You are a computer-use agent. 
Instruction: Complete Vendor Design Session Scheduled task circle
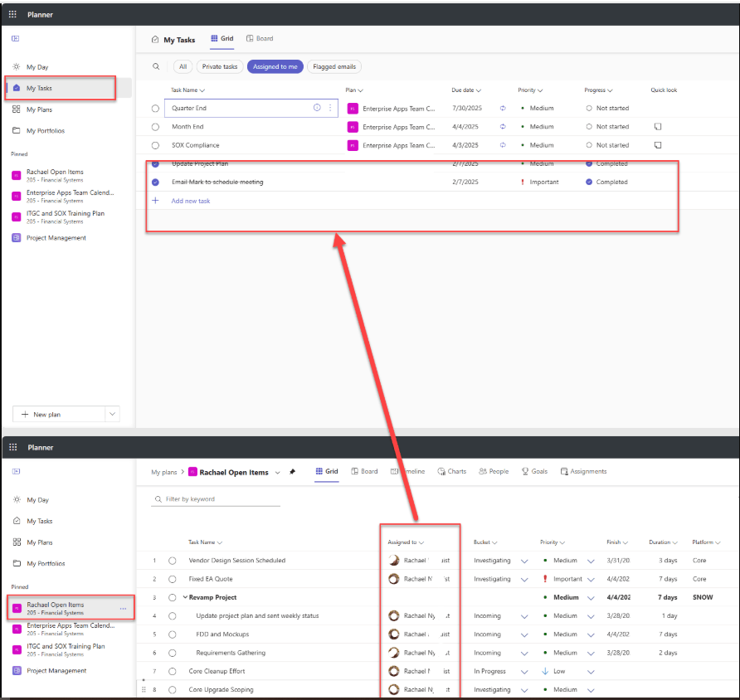173,561
